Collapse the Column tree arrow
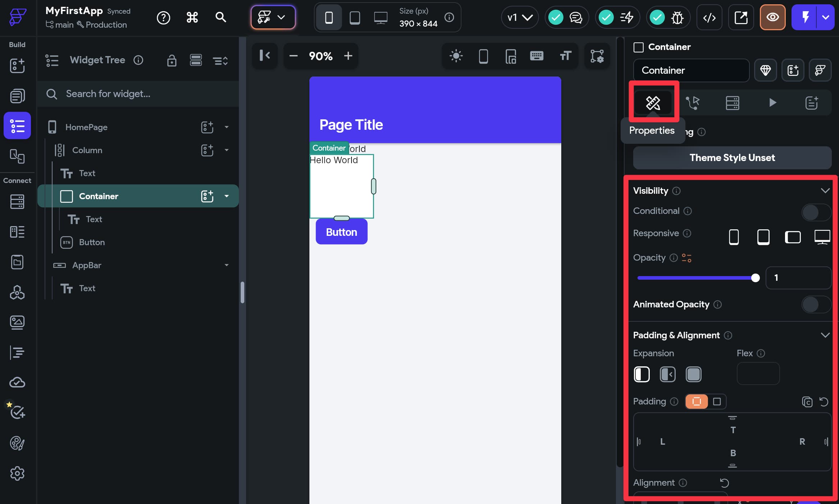This screenshot has height=504, width=839. (x=227, y=150)
